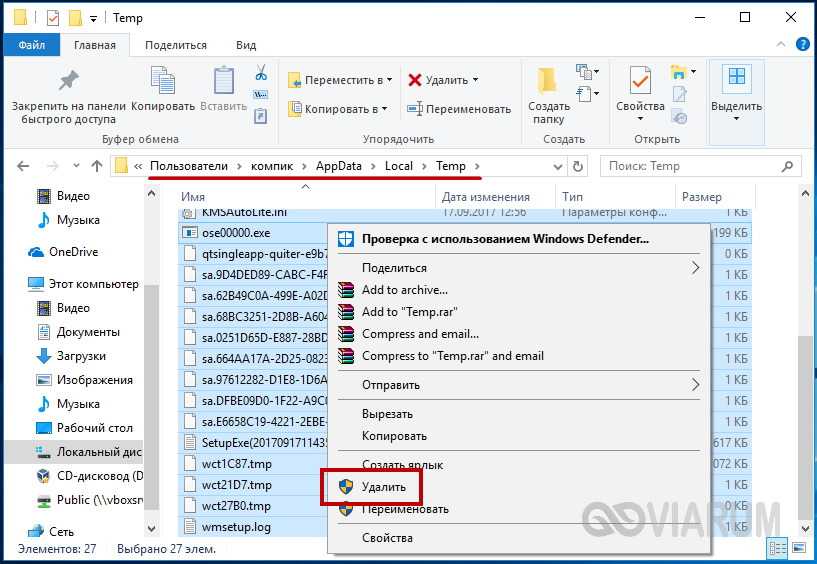
Task: Click the Копировать icon in the ribbon
Action: coord(162,83)
